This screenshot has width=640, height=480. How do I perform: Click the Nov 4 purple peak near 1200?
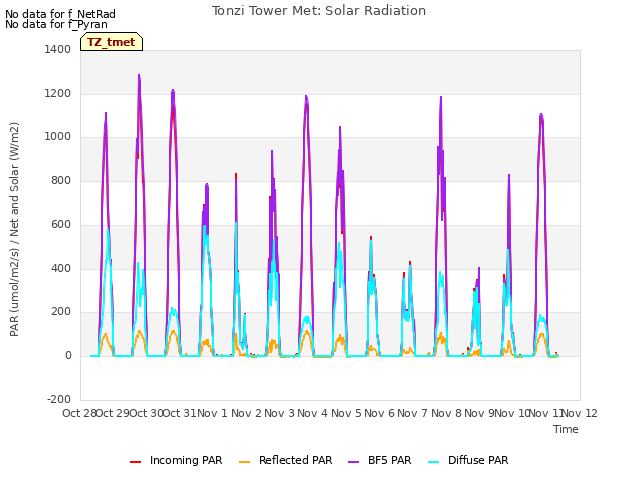click(306, 97)
